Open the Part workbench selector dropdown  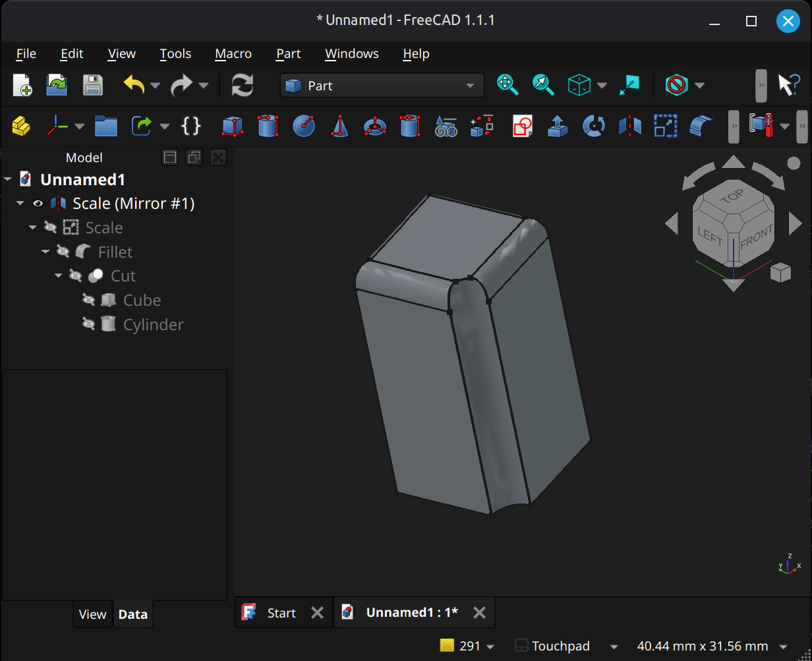pos(382,86)
